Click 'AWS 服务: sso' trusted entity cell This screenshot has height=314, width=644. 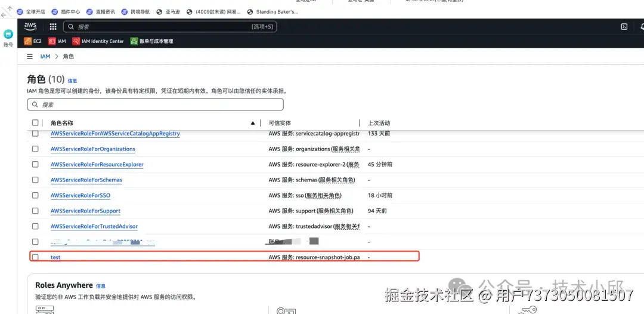click(305, 195)
